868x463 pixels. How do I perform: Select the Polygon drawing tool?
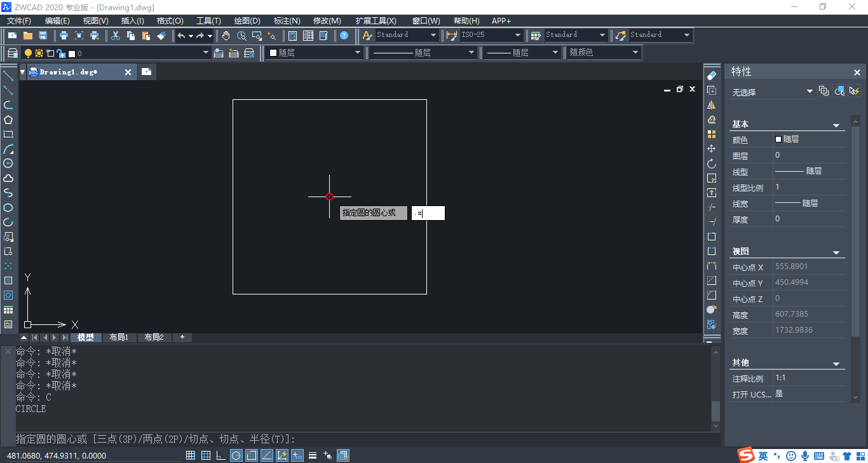click(x=8, y=120)
